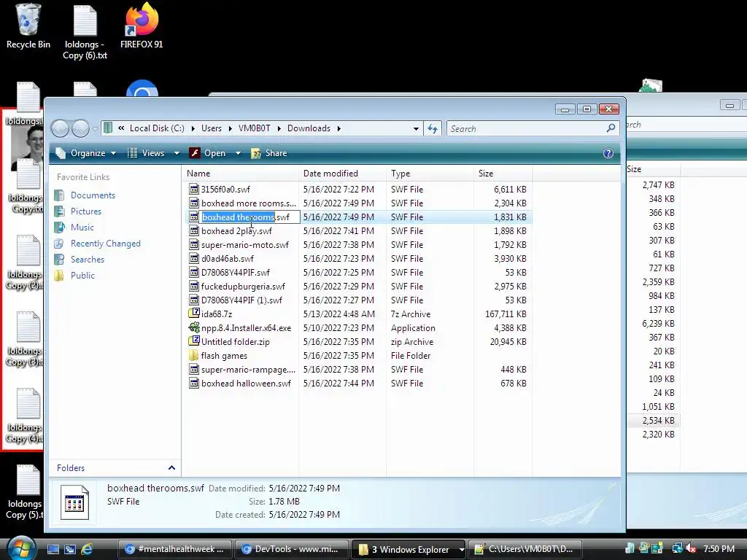Open the Views dropdown arrow
This screenshot has width=747, height=560.
point(177,153)
